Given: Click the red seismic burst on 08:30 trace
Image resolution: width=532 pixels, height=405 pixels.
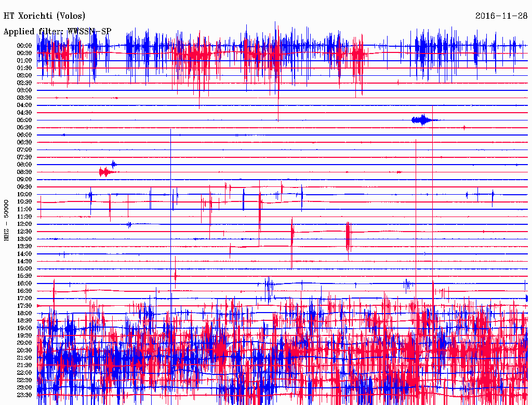Looking at the screenshot, I should [x=105, y=172].
